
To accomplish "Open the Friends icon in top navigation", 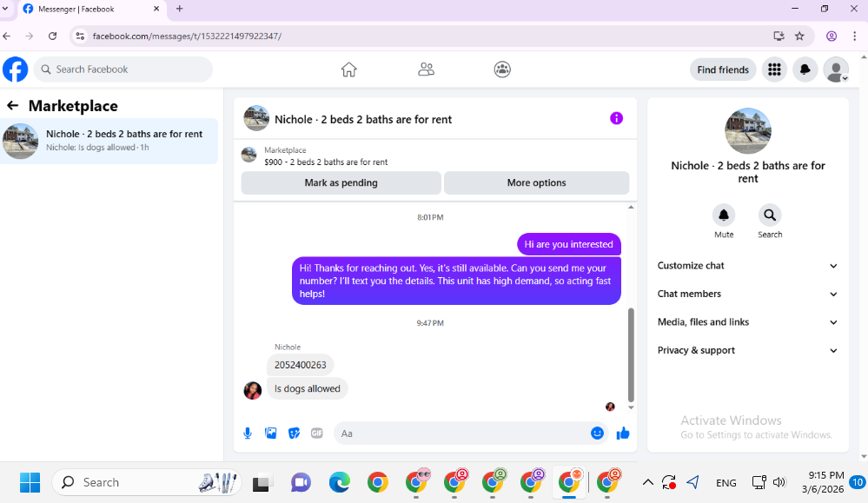I will (426, 69).
